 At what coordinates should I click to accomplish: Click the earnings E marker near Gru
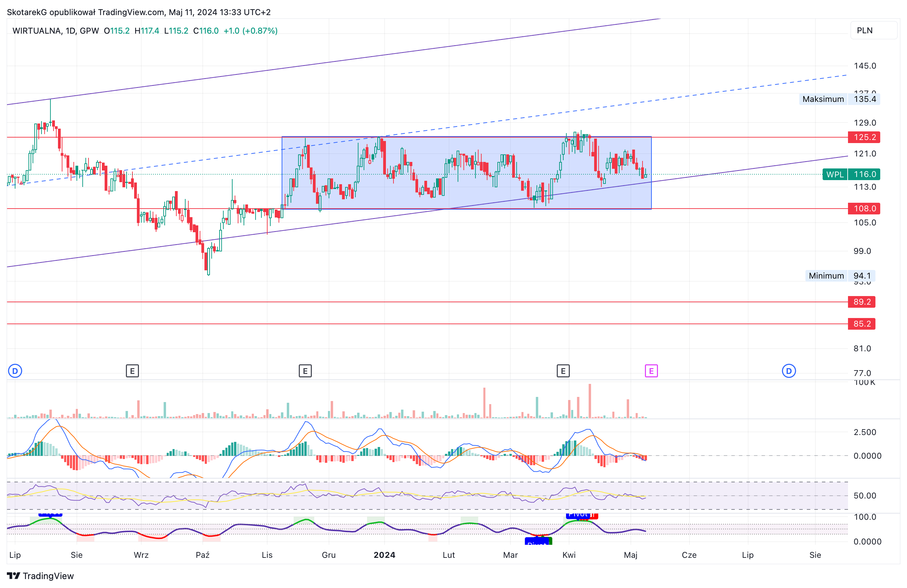(305, 371)
